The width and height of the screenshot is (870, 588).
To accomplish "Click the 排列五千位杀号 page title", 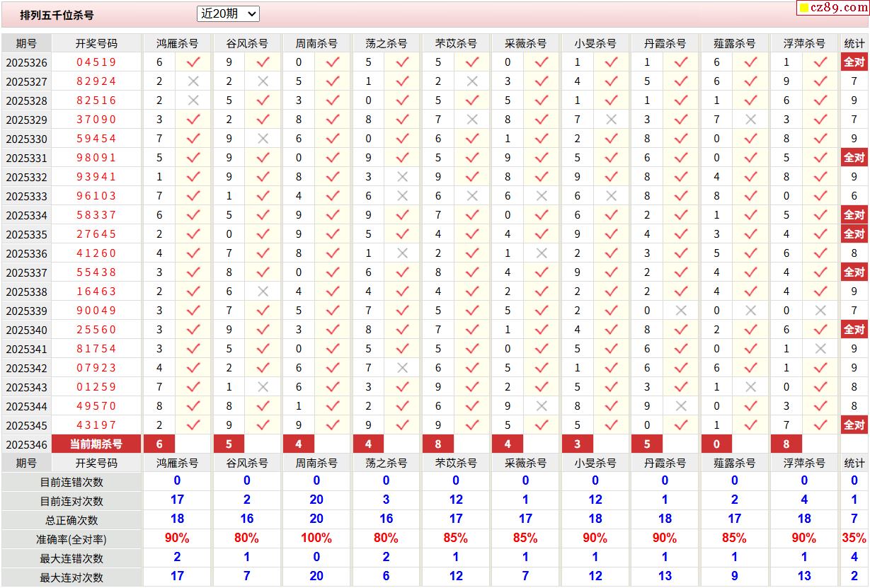I will (x=57, y=15).
